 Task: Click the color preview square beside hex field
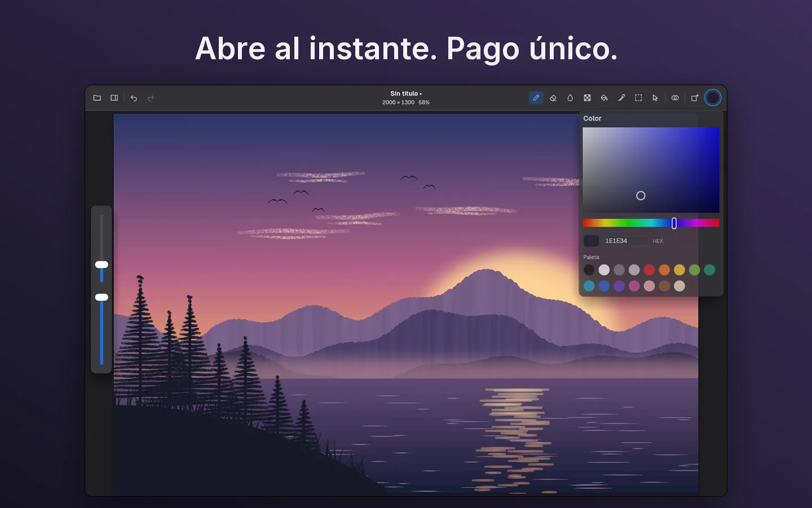[591, 241]
